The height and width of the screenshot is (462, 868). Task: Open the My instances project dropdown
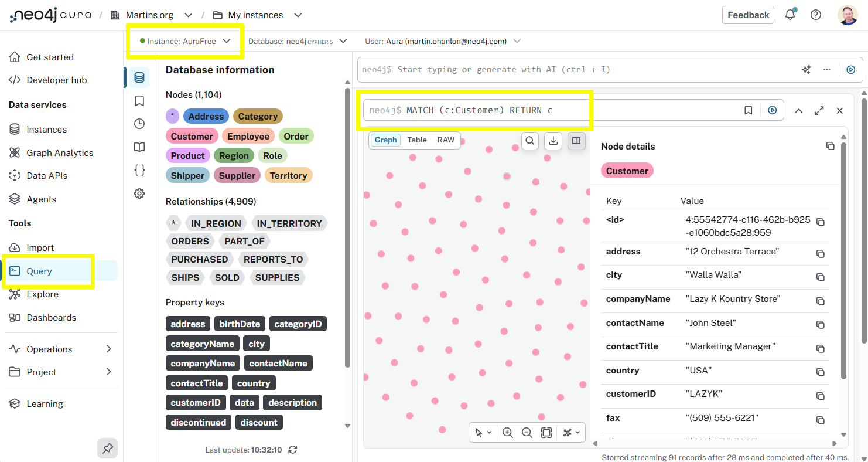[x=298, y=15]
